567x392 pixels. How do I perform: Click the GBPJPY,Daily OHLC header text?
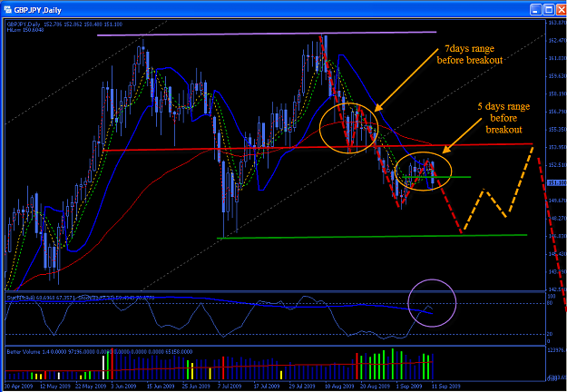click(x=64, y=24)
